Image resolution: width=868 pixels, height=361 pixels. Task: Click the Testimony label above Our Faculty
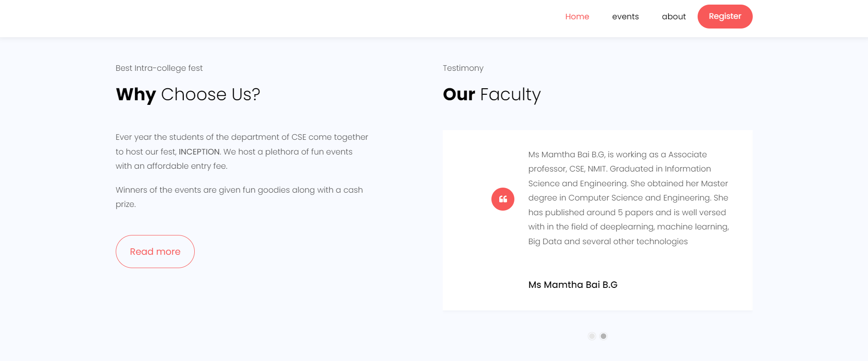tap(463, 68)
